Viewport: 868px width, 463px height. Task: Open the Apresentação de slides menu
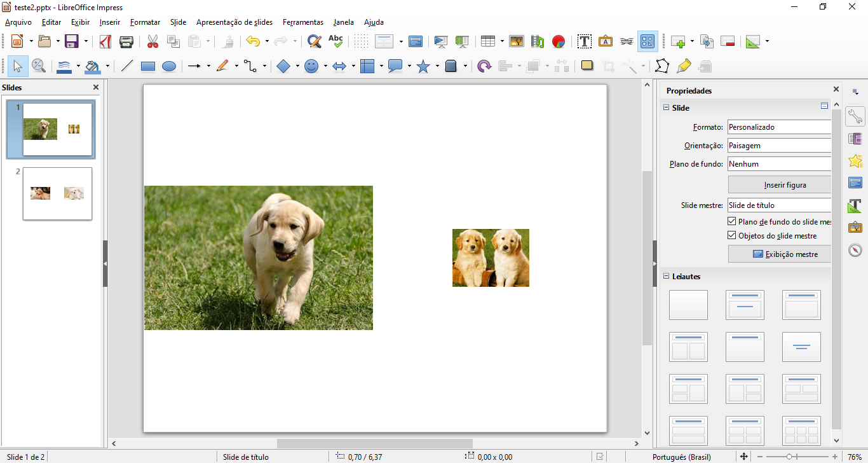(234, 22)
